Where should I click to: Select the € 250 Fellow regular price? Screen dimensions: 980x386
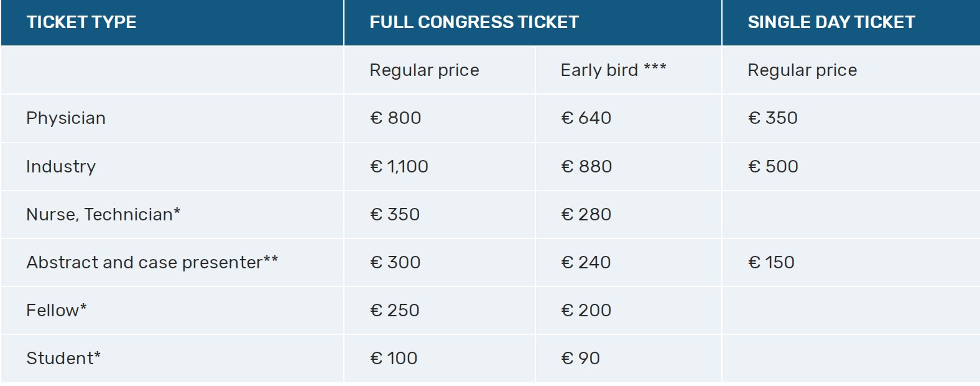(395, 310)
